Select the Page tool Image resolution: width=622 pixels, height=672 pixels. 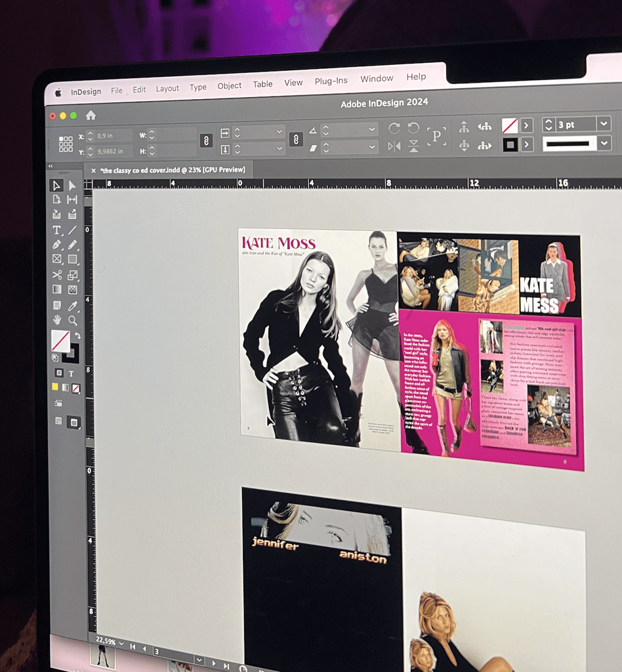56,199
